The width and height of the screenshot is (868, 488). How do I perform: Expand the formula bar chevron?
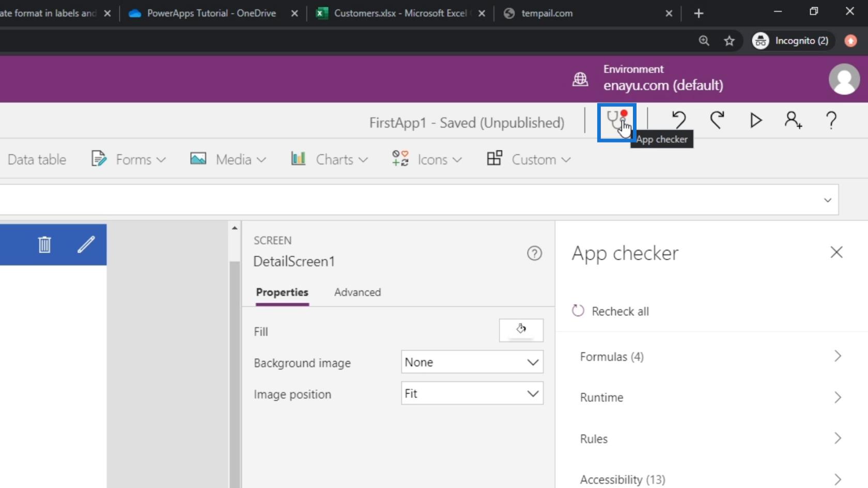827,200
